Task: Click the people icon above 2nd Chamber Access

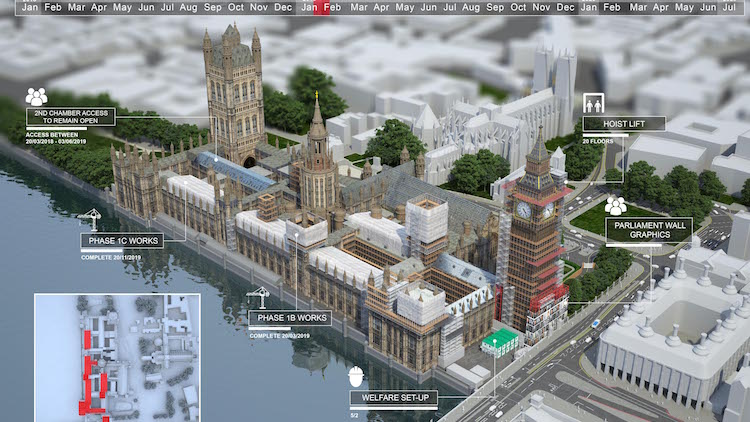Action: [x=37, y=96]
